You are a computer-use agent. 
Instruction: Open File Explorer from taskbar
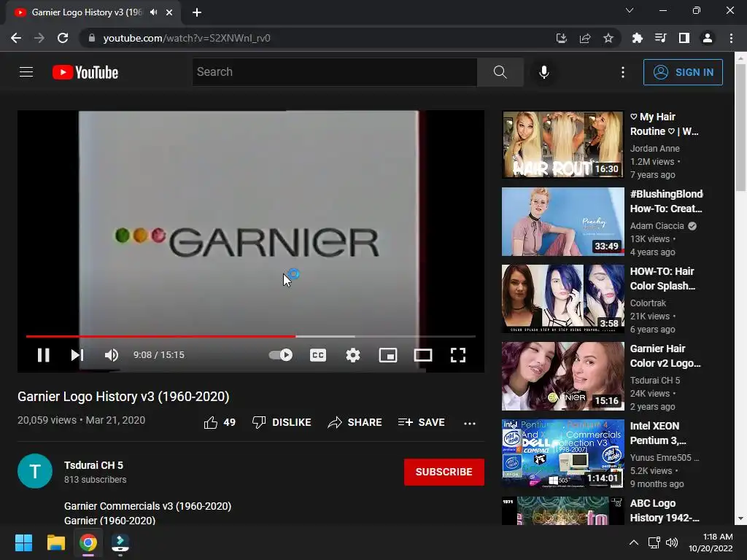[x=55, y=542]
